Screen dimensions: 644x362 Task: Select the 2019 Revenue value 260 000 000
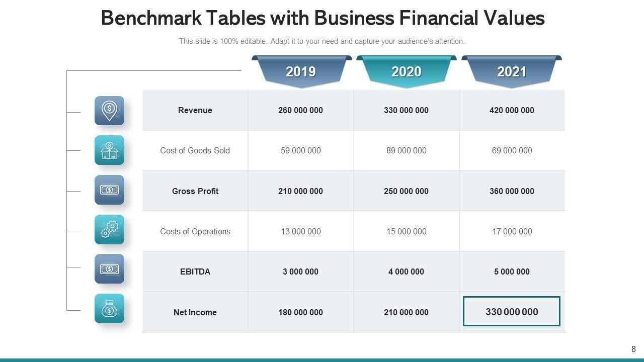tap(300, 110)
